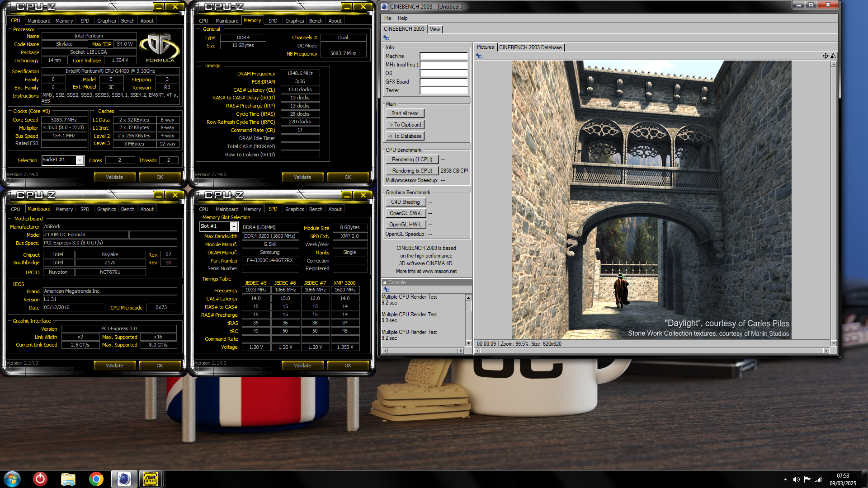Open the CINEBENCH 2003 Database tab
This screenshot has height=488, width=868.
(x=530, y=47)
